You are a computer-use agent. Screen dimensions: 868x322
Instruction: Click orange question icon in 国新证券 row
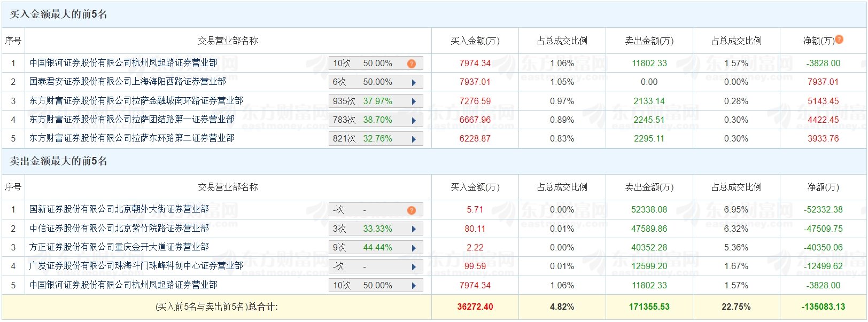coord(411,210)
